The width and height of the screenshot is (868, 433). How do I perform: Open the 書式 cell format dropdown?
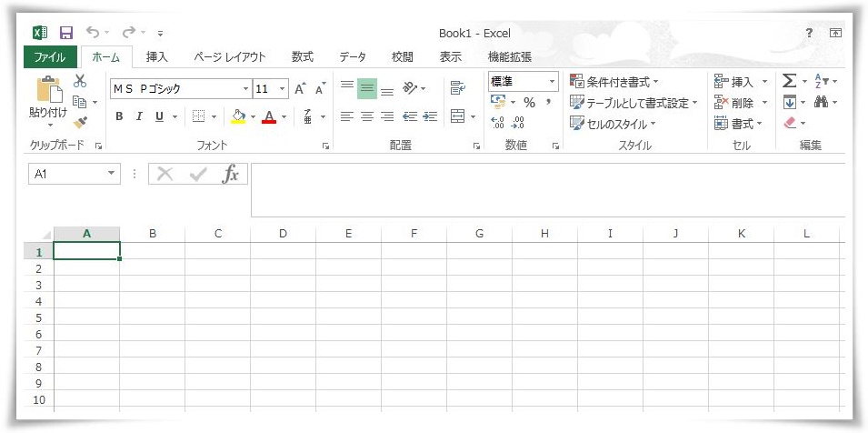(x=738, y=124)
